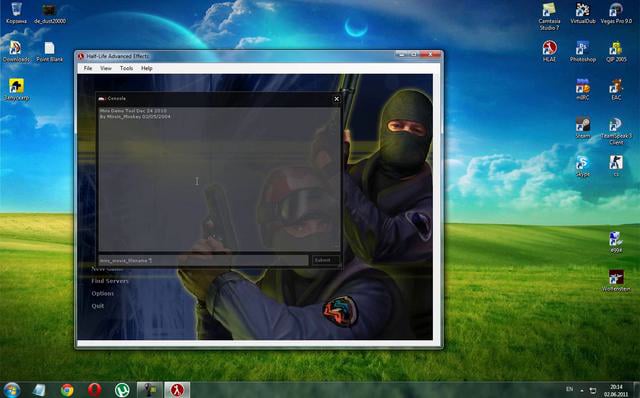Open the Downloads desktop shortcut
This screenshot has height=398, width=640.
click(16, 51)
